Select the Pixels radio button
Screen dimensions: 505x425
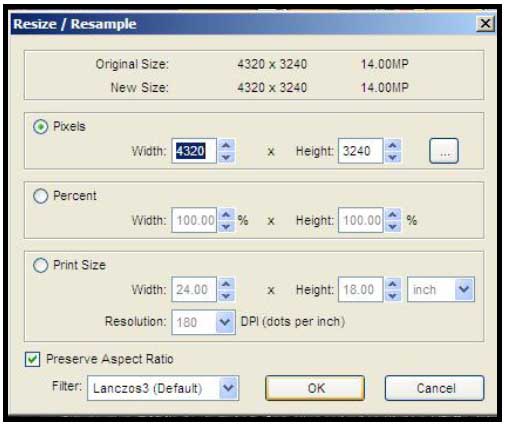[x=41, y=127]
